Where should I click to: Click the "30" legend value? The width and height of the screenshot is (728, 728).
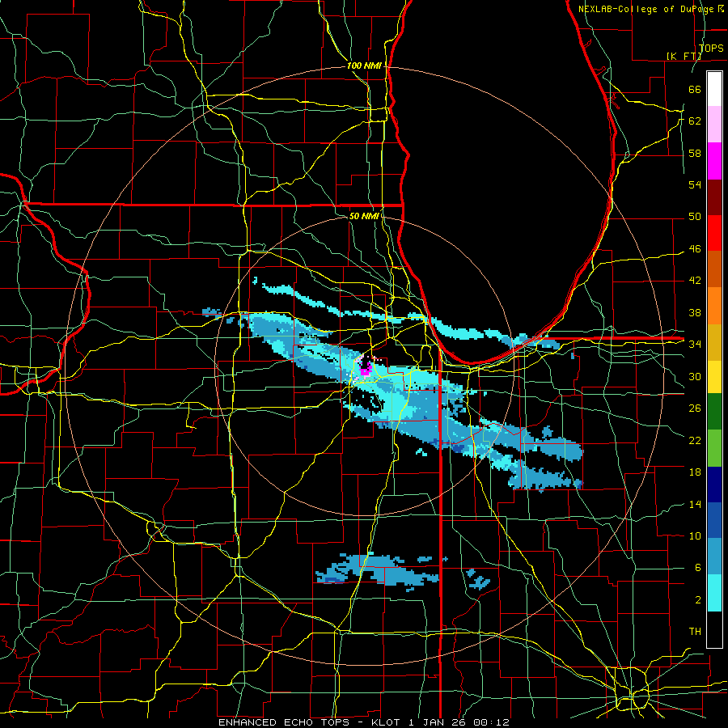(x=695, y=376)
